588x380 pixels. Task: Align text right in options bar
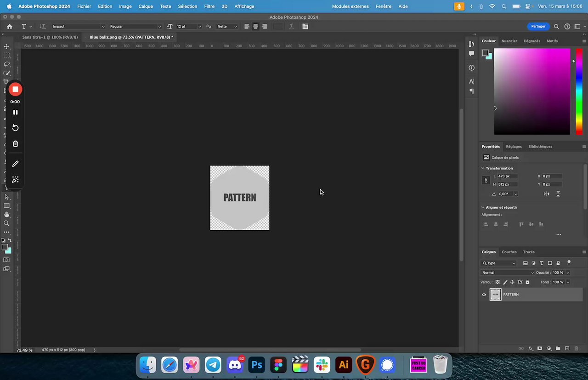point(264,27)
